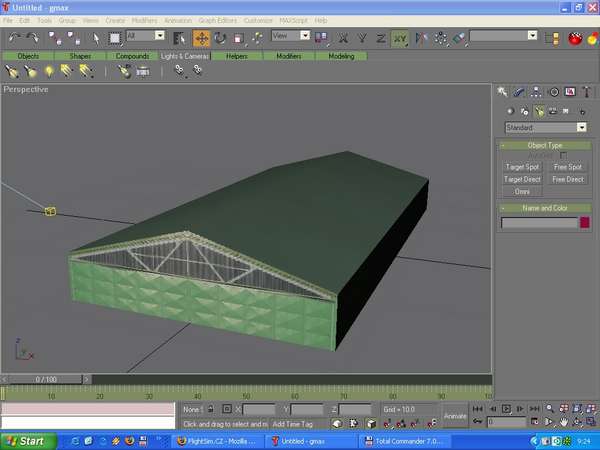
Task: Open the Hierarchy command panel tab
Action: coord(536,92)
